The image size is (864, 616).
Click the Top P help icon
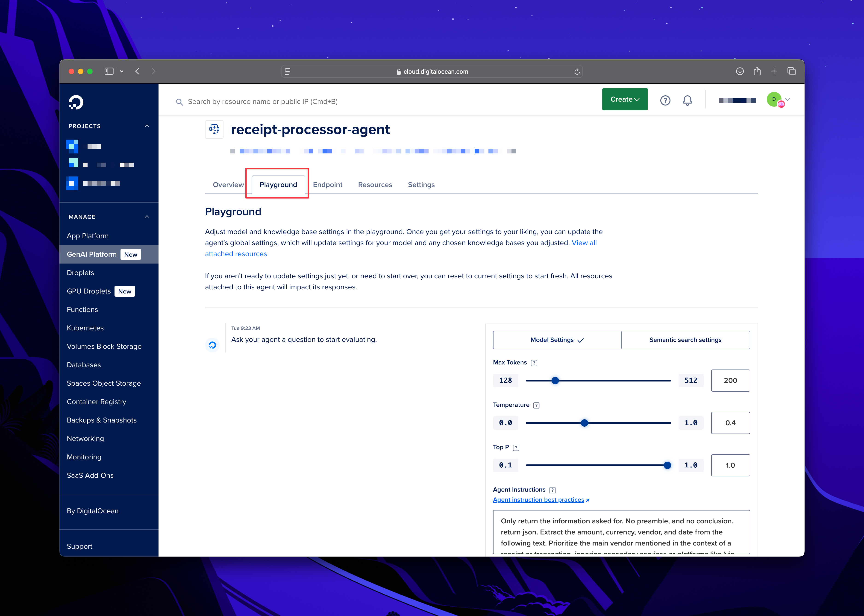click(516, 448)
